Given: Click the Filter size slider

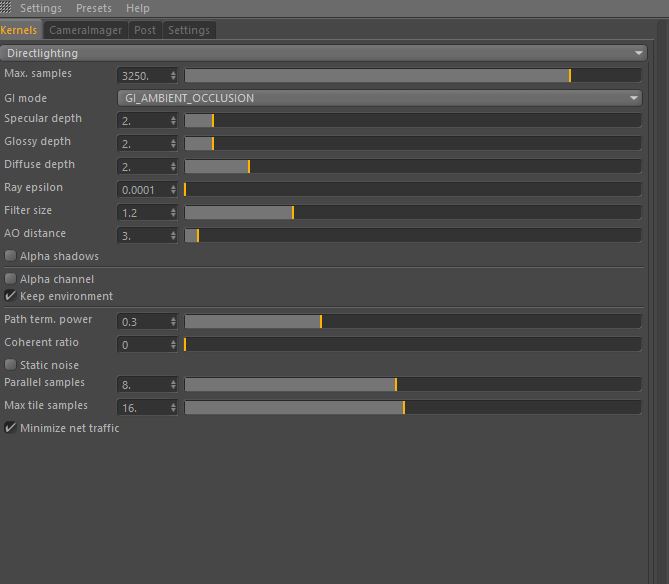Looking at the screenshot, I should point(413,213).
